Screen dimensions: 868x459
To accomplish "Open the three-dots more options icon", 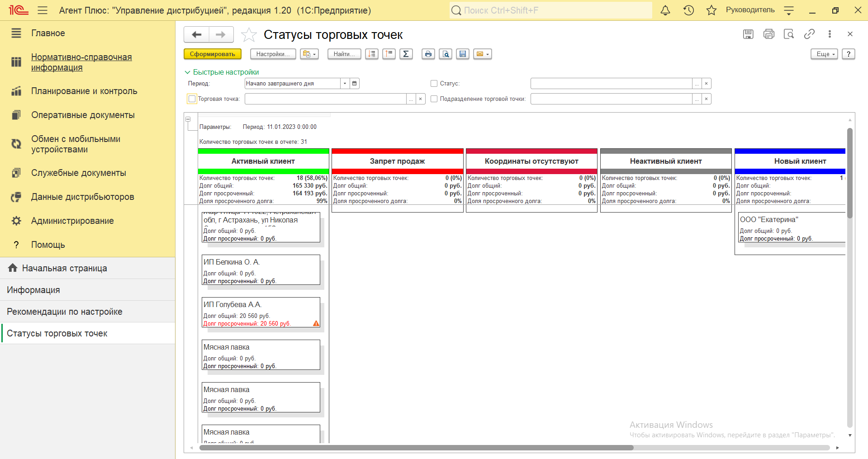I will coord(830,34).
